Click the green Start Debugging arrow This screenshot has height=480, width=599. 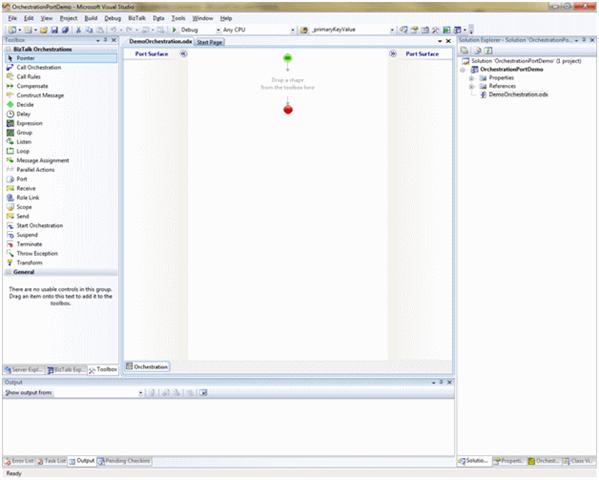(x=174, y=29)
